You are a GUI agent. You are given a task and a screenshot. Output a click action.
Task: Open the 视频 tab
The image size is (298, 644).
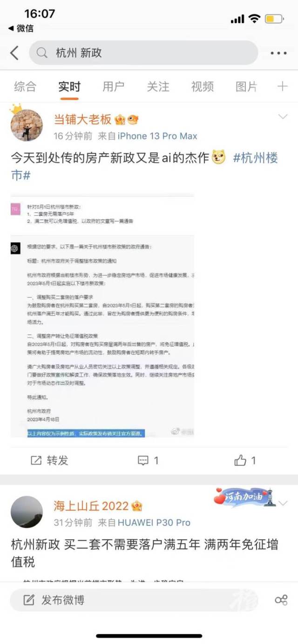coord(202,86)
